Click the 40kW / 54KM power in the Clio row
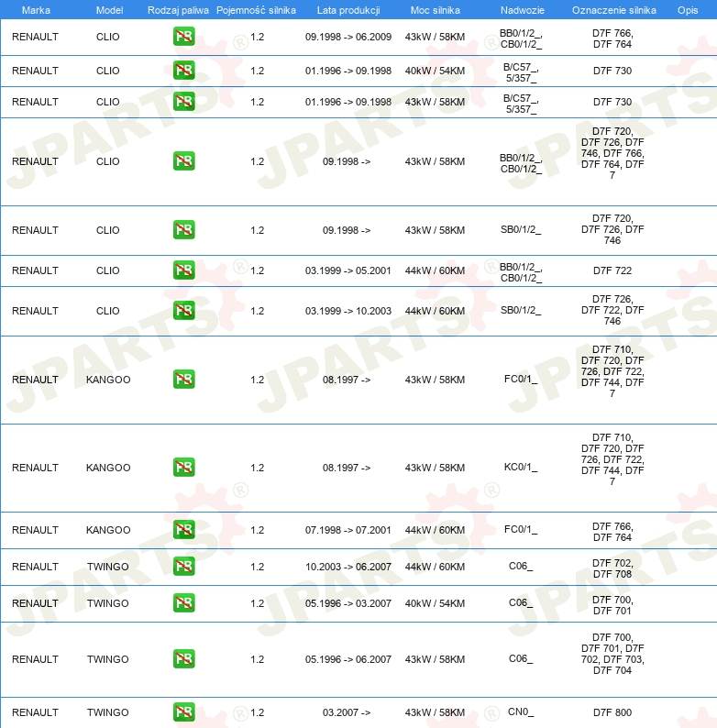 point(436,71)
